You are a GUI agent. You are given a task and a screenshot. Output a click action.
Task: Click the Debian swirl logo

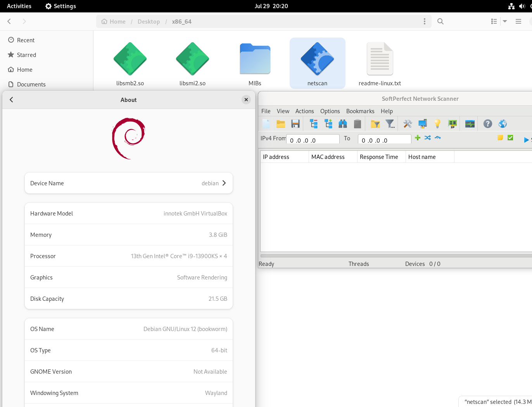click(x=129, y=138)
